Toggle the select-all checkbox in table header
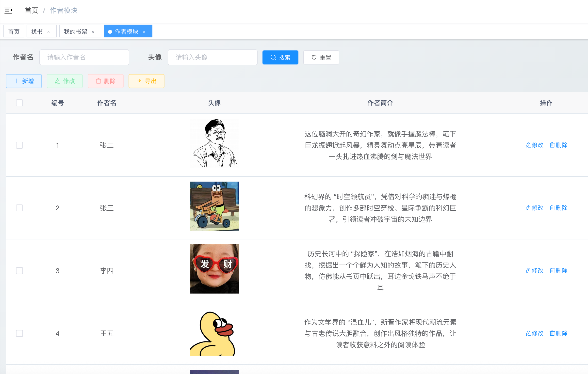588x374 pixels. click(x=19, y=103)
